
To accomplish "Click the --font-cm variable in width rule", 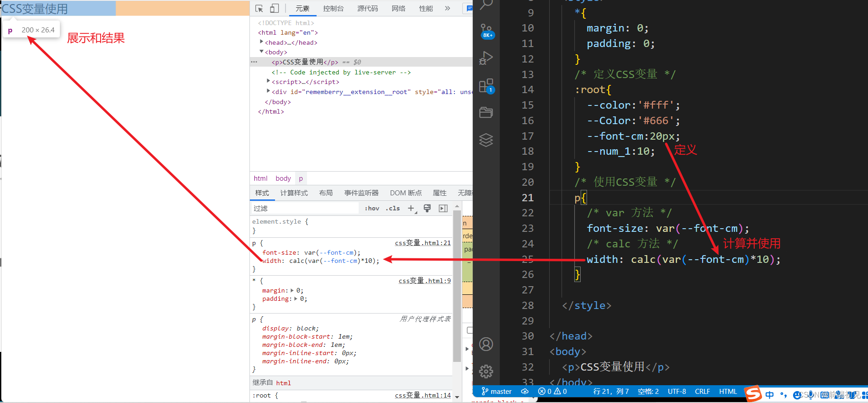I will (x=340, y=261).
